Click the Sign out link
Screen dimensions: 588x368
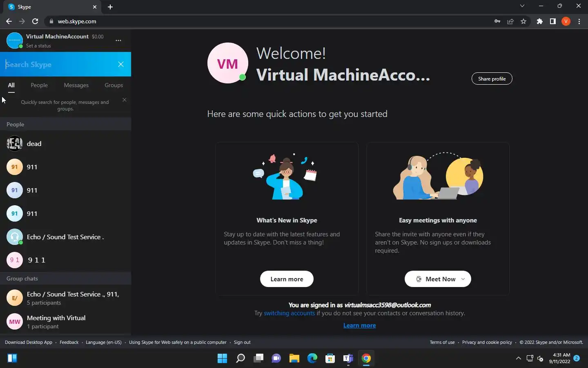click(x=242, y=342)
